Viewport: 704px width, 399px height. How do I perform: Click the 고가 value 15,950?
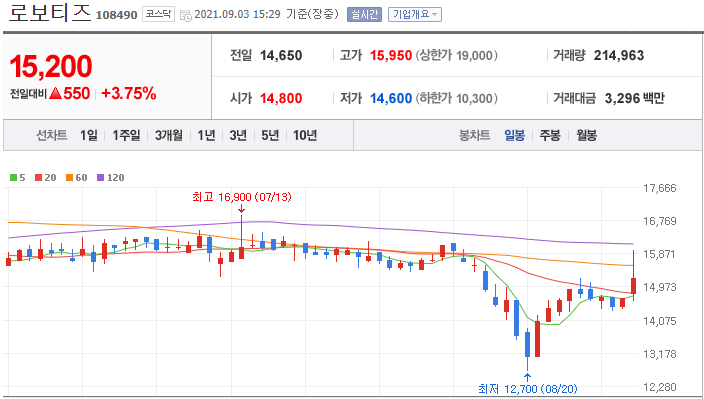(x=391, y=56)
